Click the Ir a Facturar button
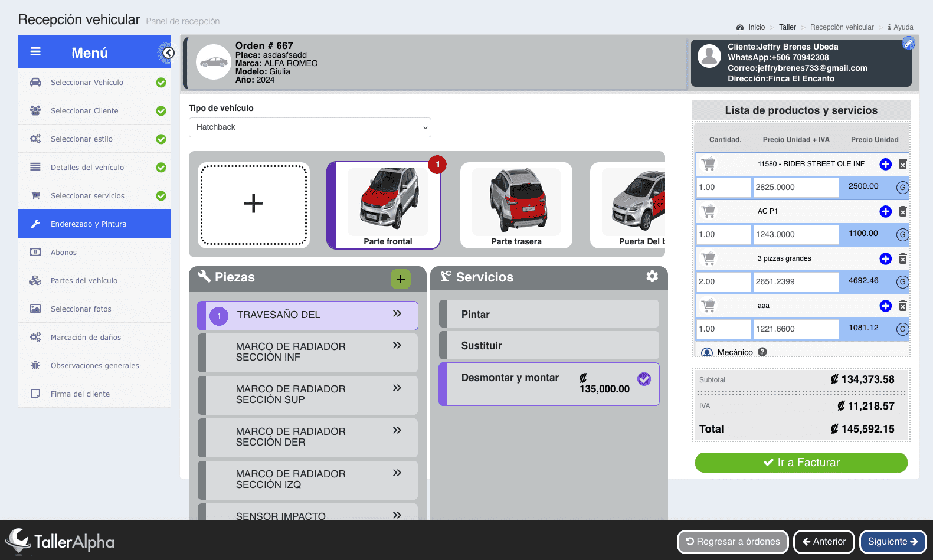933x560 pixels. tap(801, 463)
